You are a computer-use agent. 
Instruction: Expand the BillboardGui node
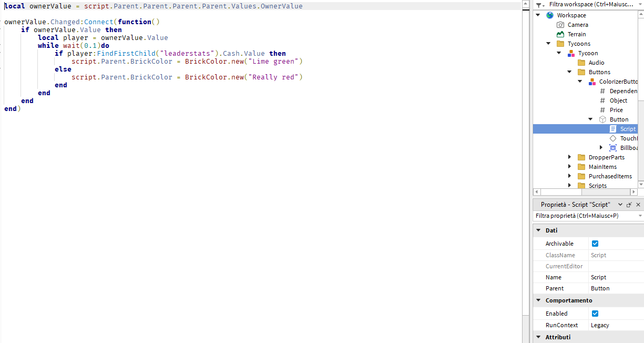coord(601,148)
